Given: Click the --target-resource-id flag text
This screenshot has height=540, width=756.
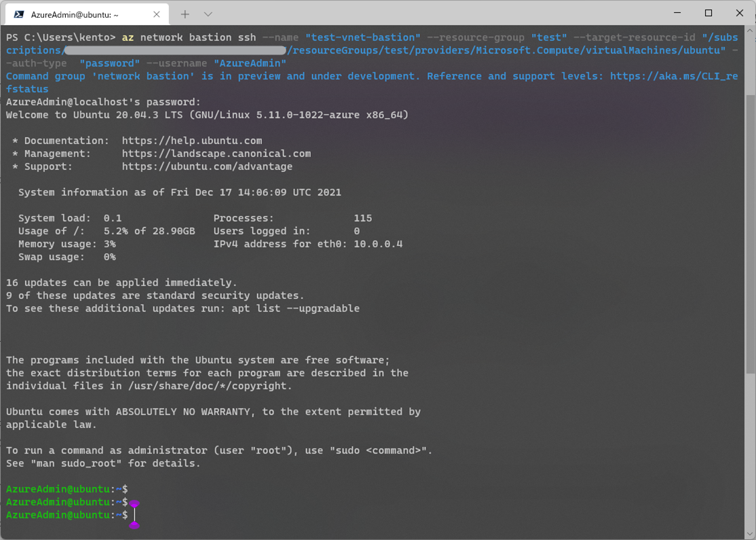Looking at the screenshot, I should 635,37.
